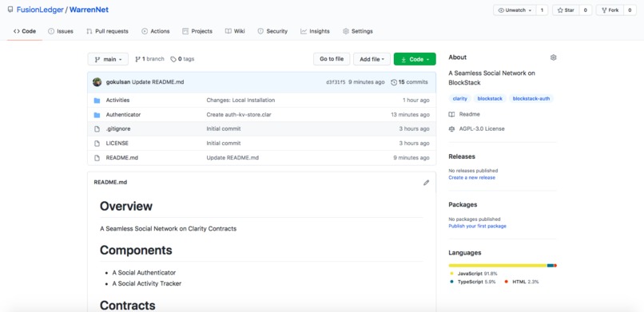Click the star count showing 0
This screenshot has width=644, height=312.
585,10
